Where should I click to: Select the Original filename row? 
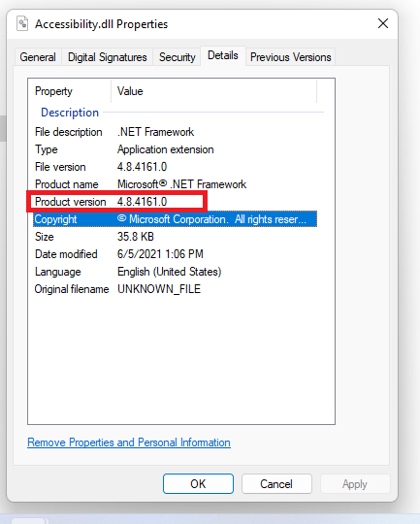(176, 289)
